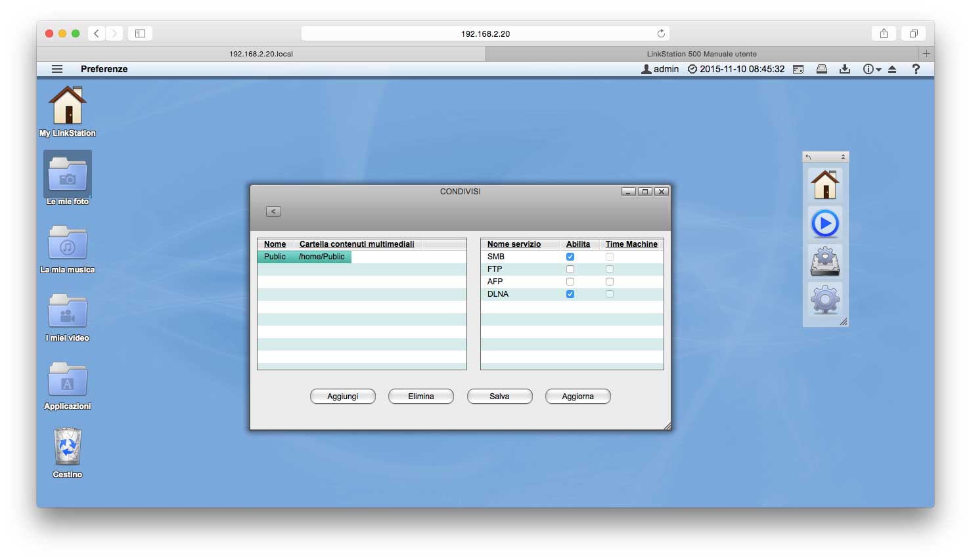This screenshot has height=560, width=971.
Task: Open help with the question mark icon
Action: coord(916,69)
